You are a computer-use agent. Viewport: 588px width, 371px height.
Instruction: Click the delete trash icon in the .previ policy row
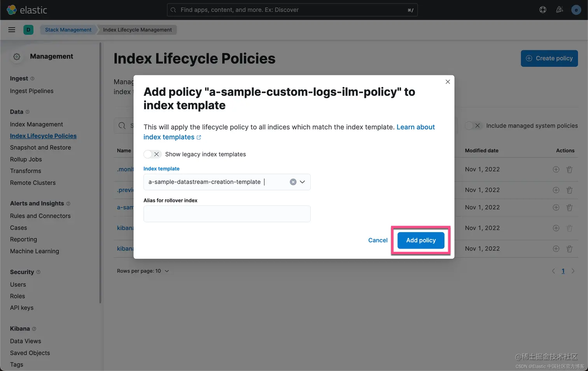tap(569, 190)
